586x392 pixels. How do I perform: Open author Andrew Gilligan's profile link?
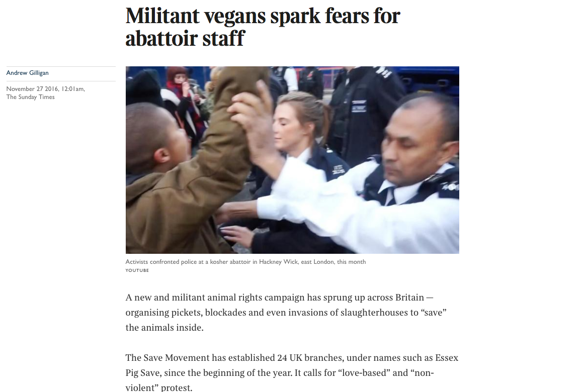[27, 73]
